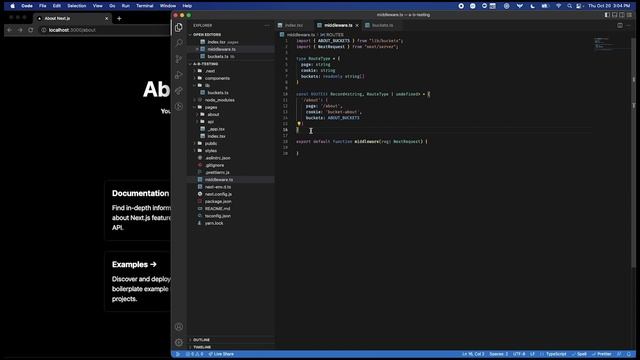Toggle the bottom panel layout icon
Screen dimensions: 640x360
(x=615, y=15)
